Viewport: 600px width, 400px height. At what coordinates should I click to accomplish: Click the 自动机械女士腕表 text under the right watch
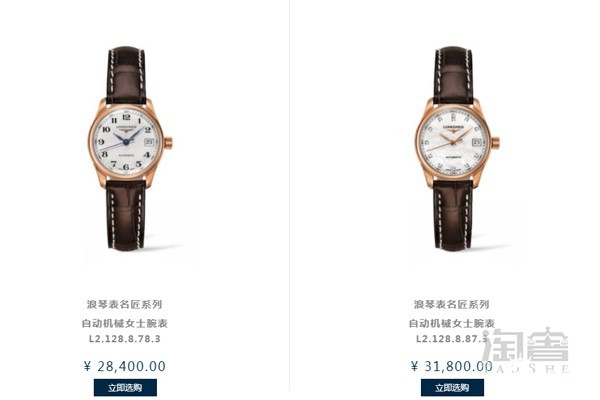452,323
